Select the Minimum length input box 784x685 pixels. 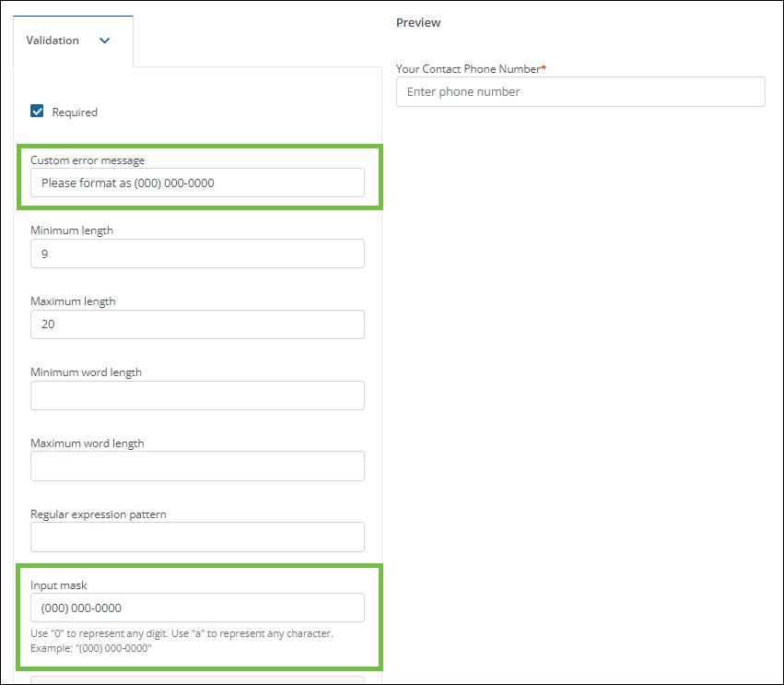(x=197, y=254)
